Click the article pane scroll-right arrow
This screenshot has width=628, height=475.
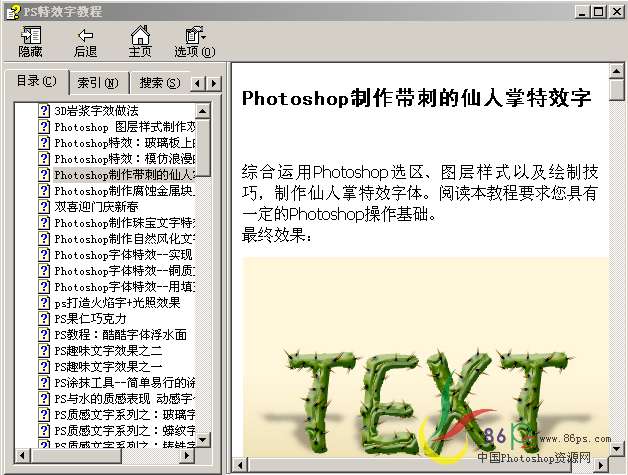point(600,465)
